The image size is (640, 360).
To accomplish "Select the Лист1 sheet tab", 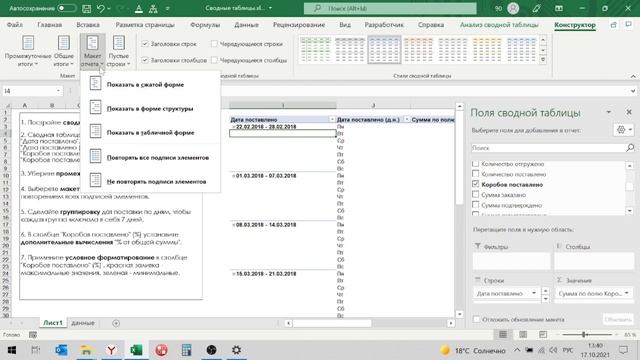I will [53, 323].
